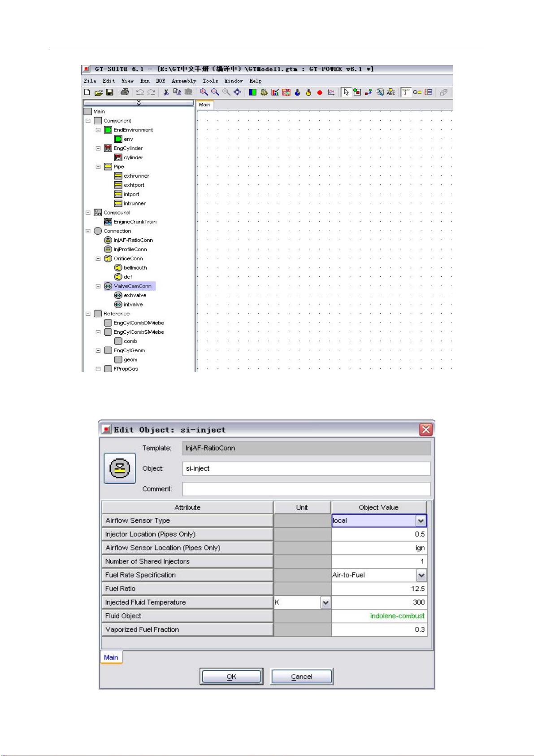Viewport: 534px width, 756px height.
Task: Open the temperature unit K dropdown
Action: (x=326, y=603)
